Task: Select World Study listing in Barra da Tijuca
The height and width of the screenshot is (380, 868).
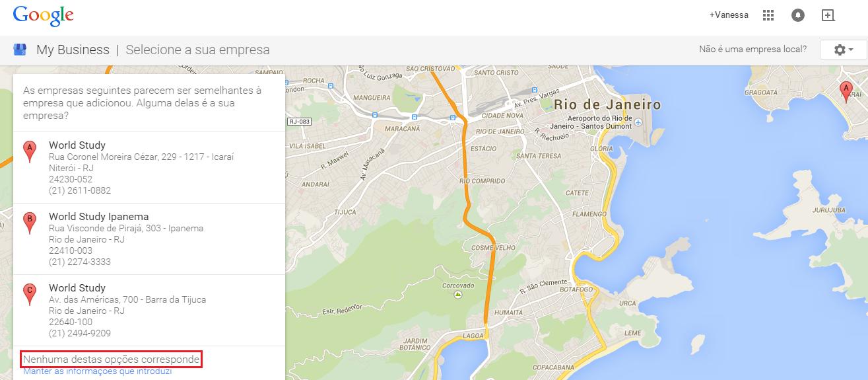Action: pyautogui.click(x=77, y=288)
